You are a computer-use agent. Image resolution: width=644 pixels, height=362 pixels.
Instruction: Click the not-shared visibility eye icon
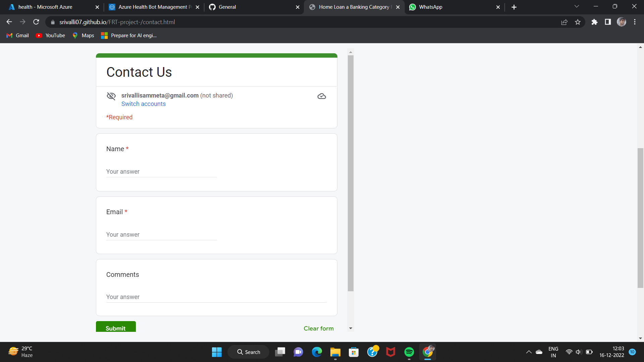[x=111, y=96]
